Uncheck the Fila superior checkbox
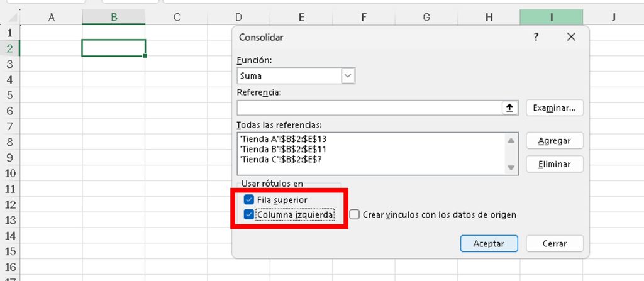The image size is (644, 281). coord(249,200)
